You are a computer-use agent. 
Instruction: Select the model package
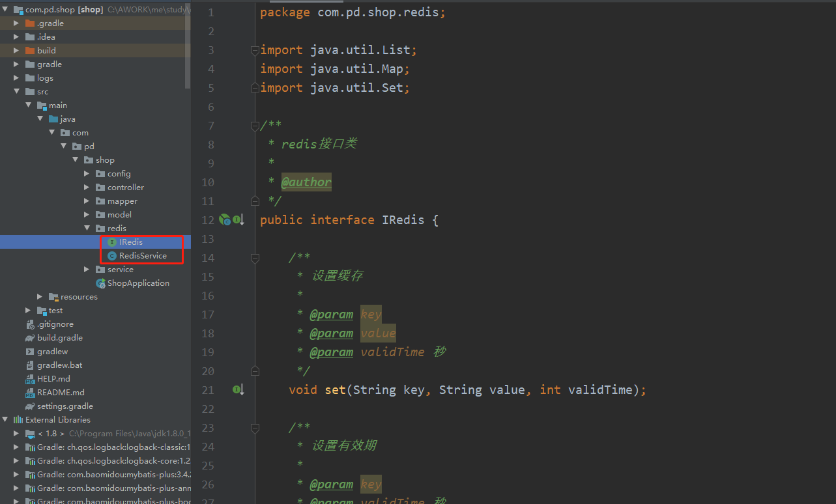pos(119,215)
